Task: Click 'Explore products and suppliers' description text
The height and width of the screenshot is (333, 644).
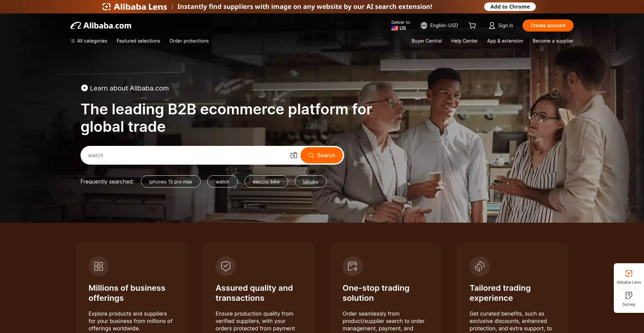Action: pyautogui.click(x=130, y=321)
